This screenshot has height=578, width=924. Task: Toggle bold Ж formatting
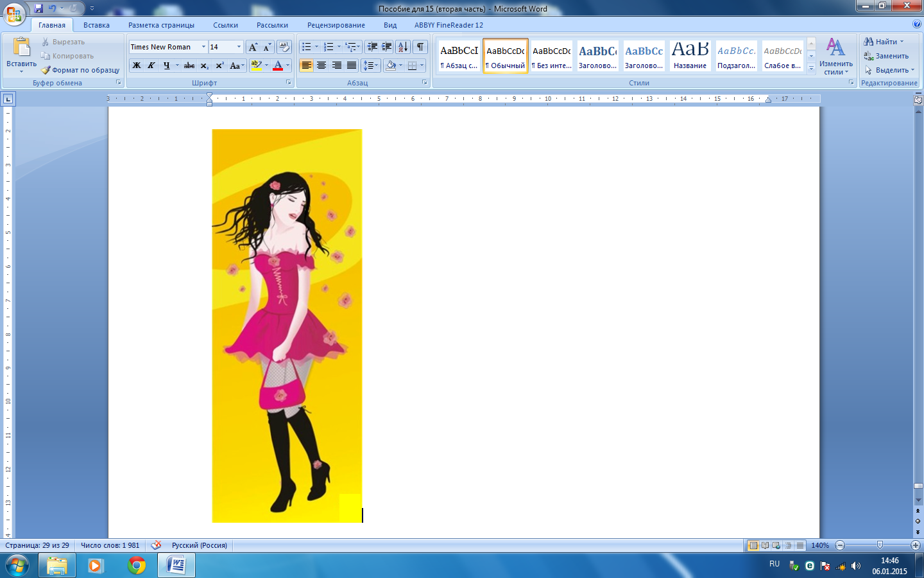coord(136,66)
